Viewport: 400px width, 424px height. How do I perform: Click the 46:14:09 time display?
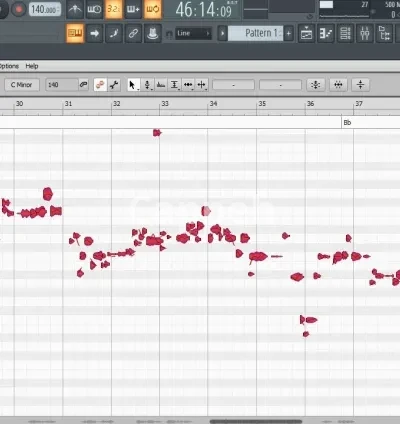point(204,9)
